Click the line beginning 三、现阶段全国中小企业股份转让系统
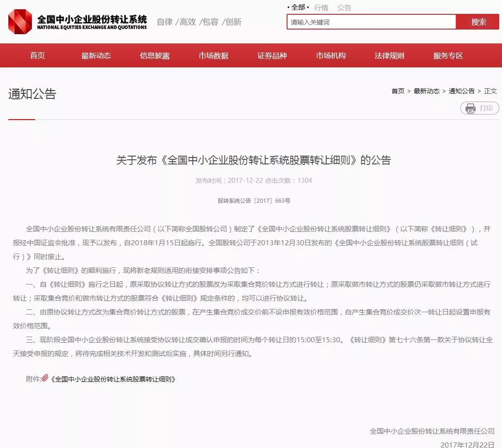This screenshot has height=448, width=502. coord(259,340)
